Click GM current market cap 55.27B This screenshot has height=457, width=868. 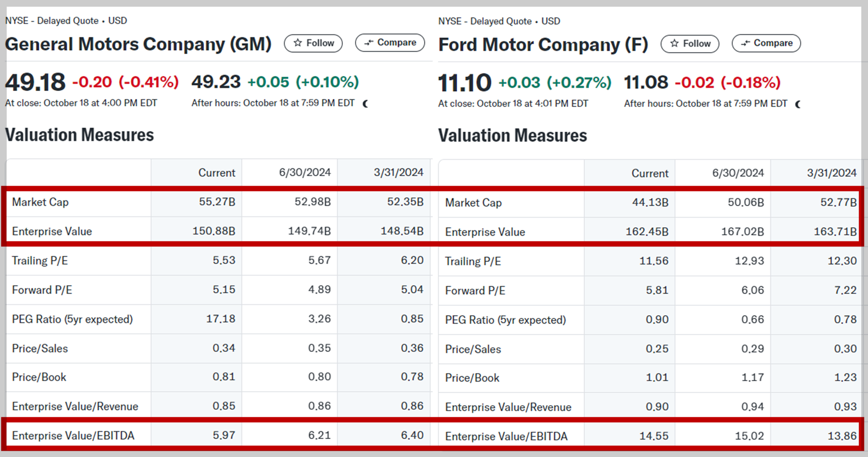(217, 202)
